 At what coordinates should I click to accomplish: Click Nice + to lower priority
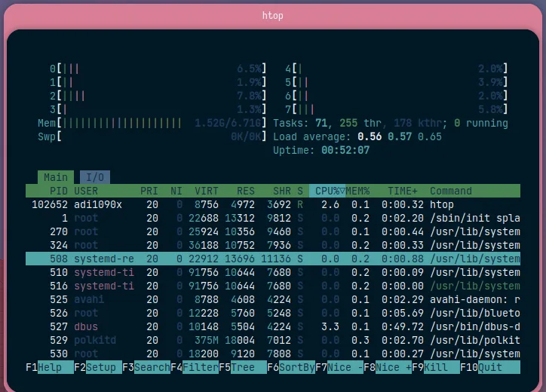click(x=388, y=367)
